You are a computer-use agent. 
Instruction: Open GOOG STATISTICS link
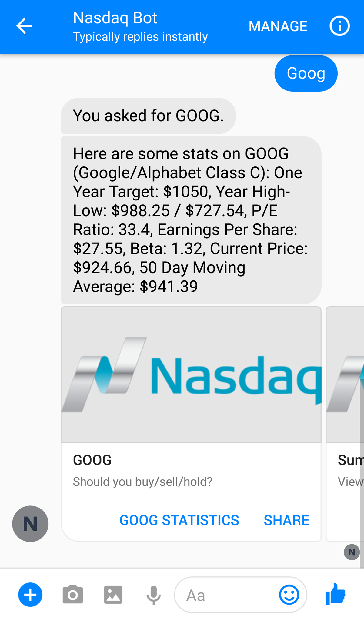[179, 520]
